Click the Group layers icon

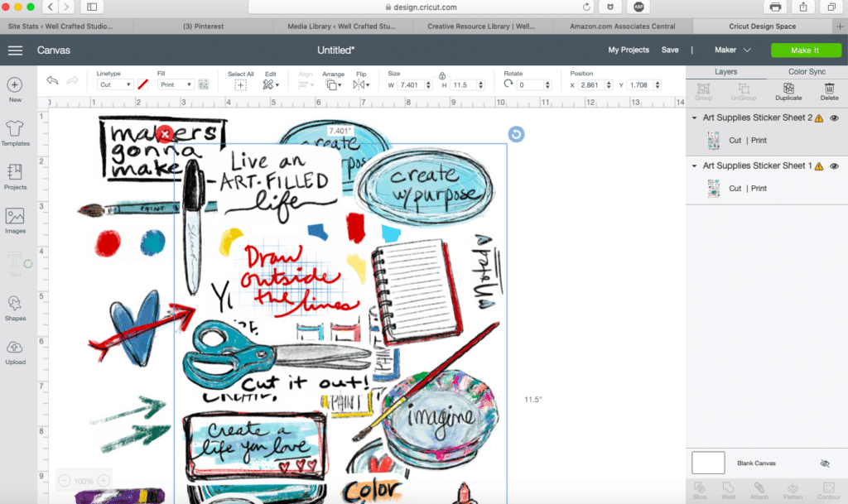pyautogui.click(x=704, y=92)
